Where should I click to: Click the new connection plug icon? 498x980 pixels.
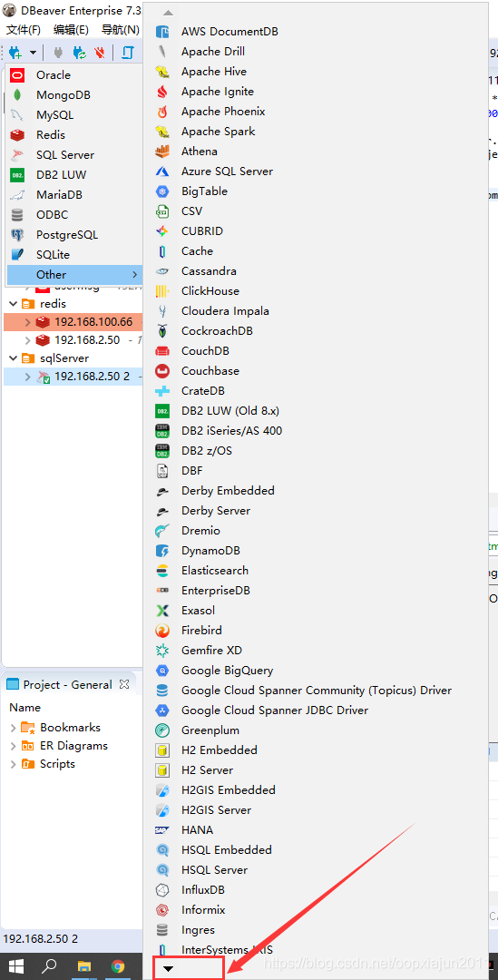point(15,53)
